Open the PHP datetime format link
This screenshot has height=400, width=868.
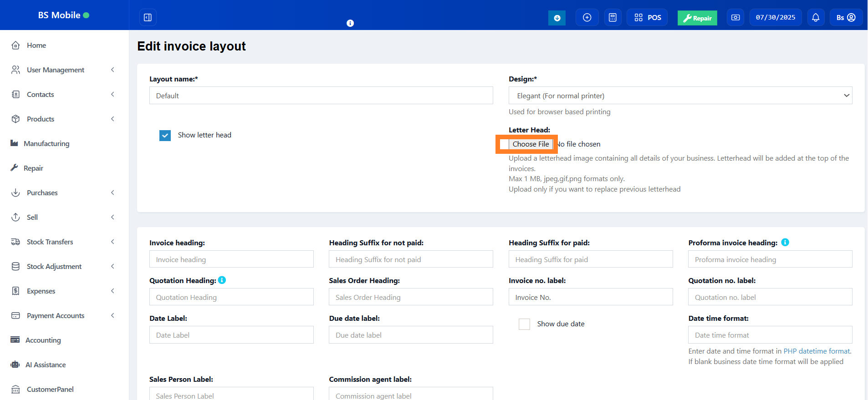click(817, 351)
